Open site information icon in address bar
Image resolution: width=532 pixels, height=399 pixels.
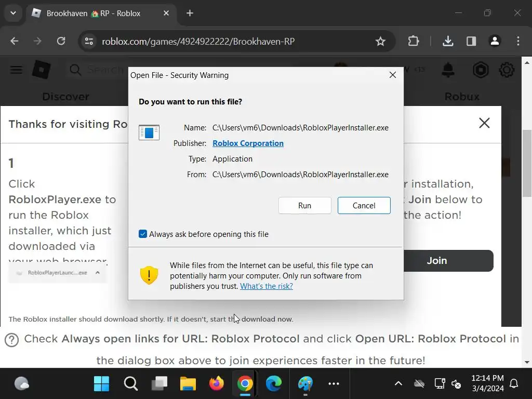[89, 41]
